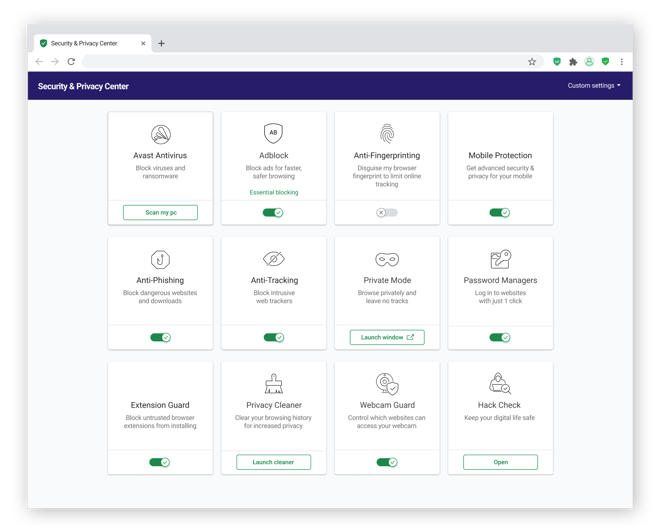The image size is (660, 532).
Task: Click the Adblock card title
Action: [274, 155]
